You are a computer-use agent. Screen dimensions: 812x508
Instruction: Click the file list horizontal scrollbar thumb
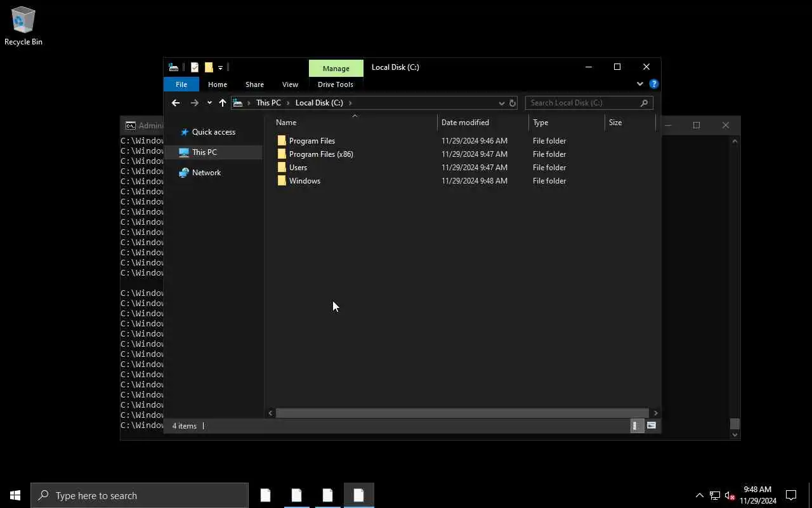462,413
